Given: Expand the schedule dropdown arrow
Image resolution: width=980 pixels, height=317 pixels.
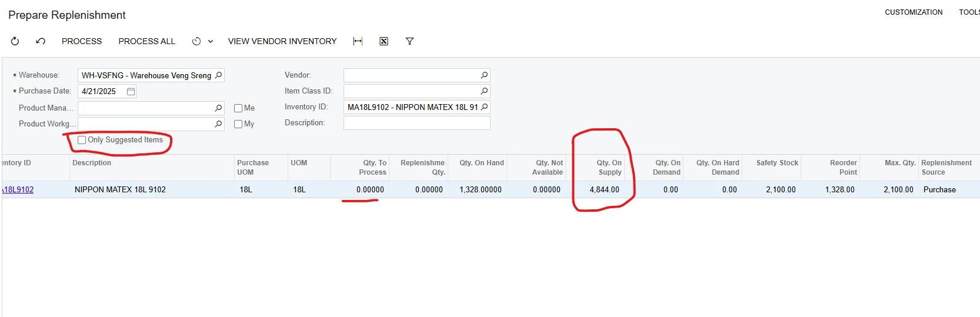Looking at the screenshot, I should (211, 41).
